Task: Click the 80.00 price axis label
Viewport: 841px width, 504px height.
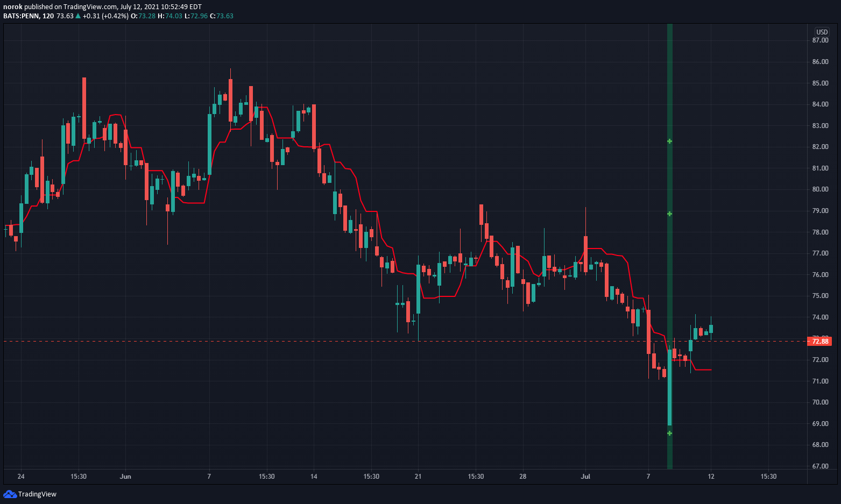Action: pyautogui.click(x=820, y=189)
